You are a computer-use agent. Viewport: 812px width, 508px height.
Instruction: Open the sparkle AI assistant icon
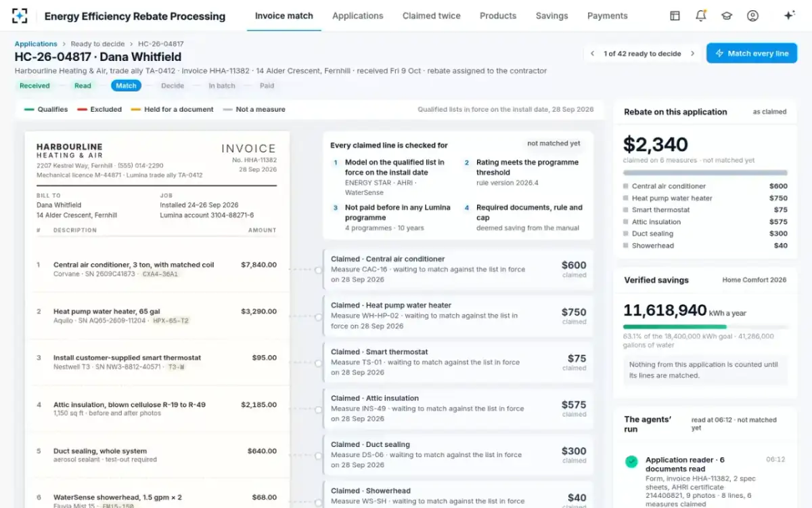pyautogui.click(x=789, y=16)
